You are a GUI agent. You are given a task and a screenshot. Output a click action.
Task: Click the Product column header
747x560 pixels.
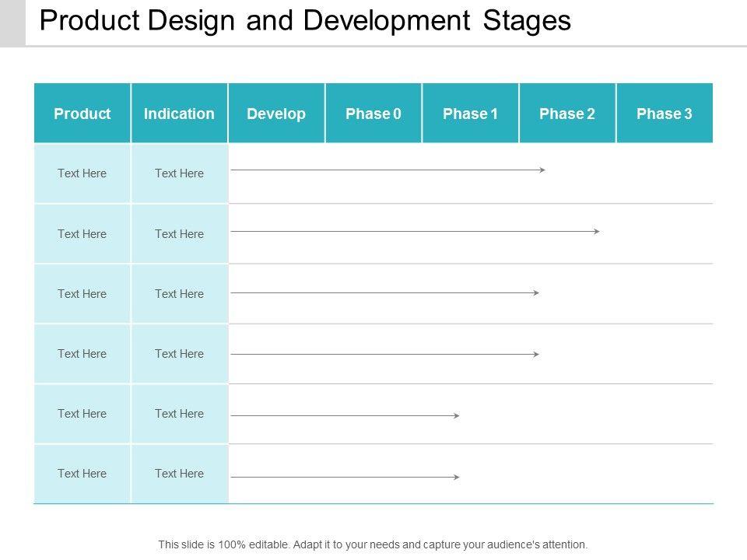pos(82,114)
